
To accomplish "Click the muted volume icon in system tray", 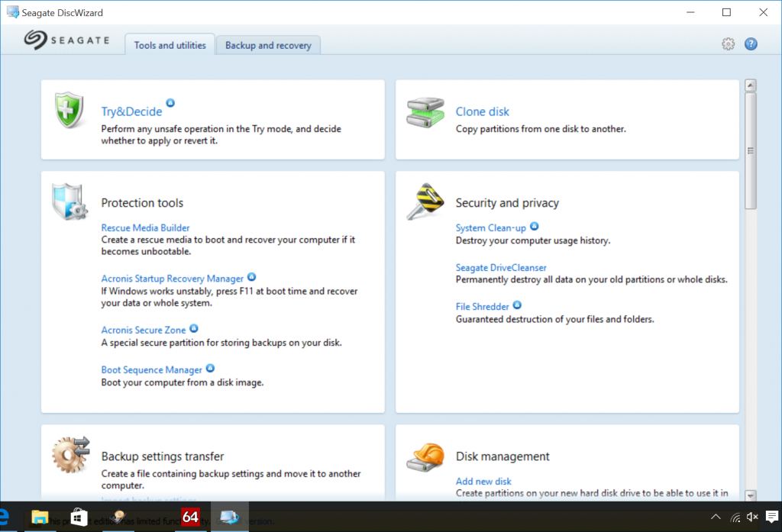I will [752, 517].
